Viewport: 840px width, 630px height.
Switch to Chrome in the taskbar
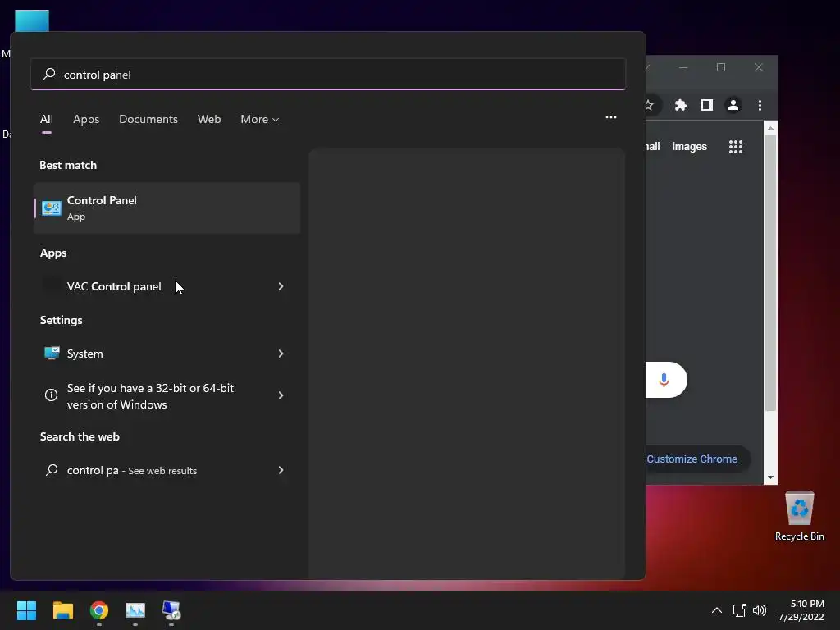pos(99,610)
